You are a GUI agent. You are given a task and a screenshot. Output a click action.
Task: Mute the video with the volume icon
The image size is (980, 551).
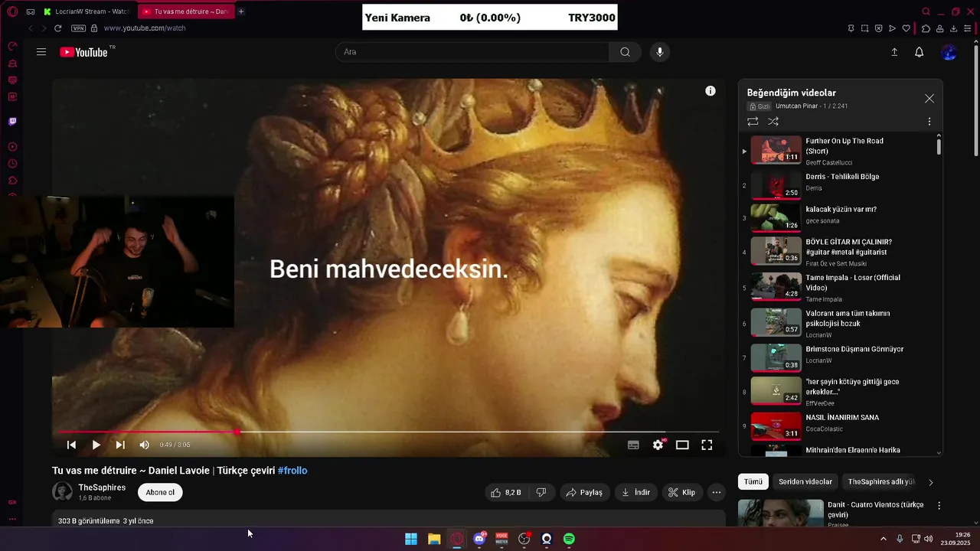pyautogui.click(x=145, y=445)
